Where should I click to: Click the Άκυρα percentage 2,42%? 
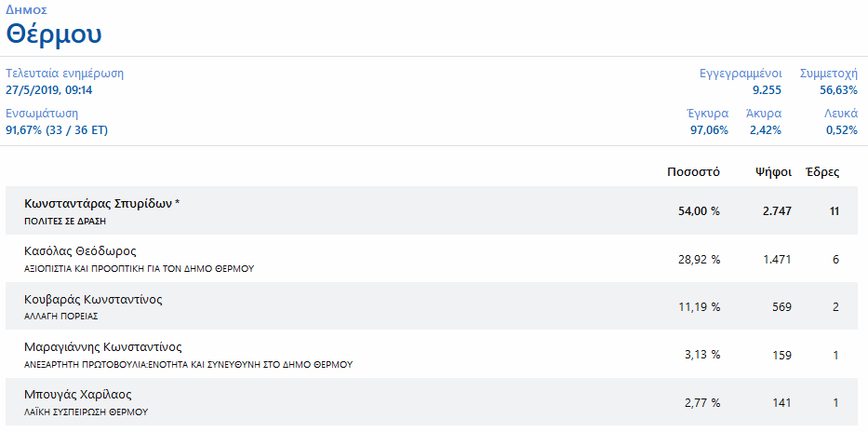(766, 130)
